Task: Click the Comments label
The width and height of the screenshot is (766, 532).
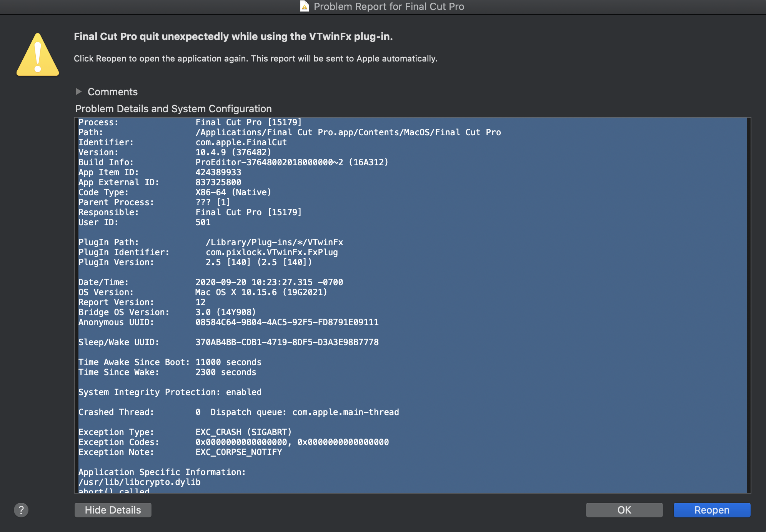Action: click(x=112, y=92)
